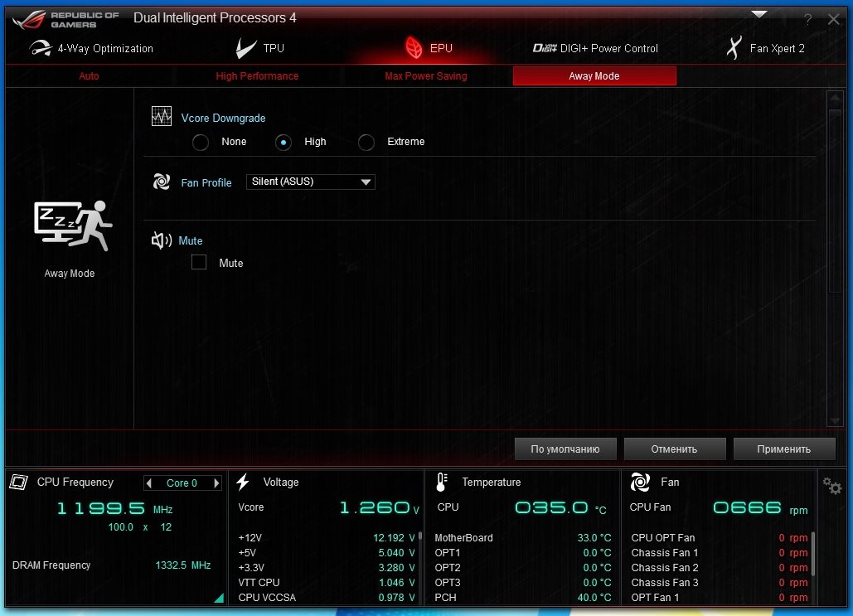
Task: Open 4-Way Optimization tab icon
Action: (41, 48)
